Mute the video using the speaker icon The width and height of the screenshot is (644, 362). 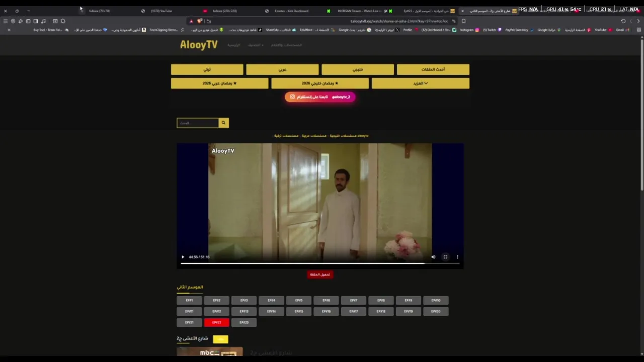(433, 257)
